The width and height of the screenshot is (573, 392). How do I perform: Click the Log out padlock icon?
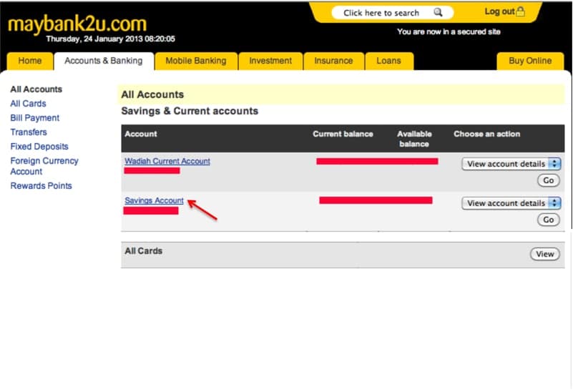point(520,11)
